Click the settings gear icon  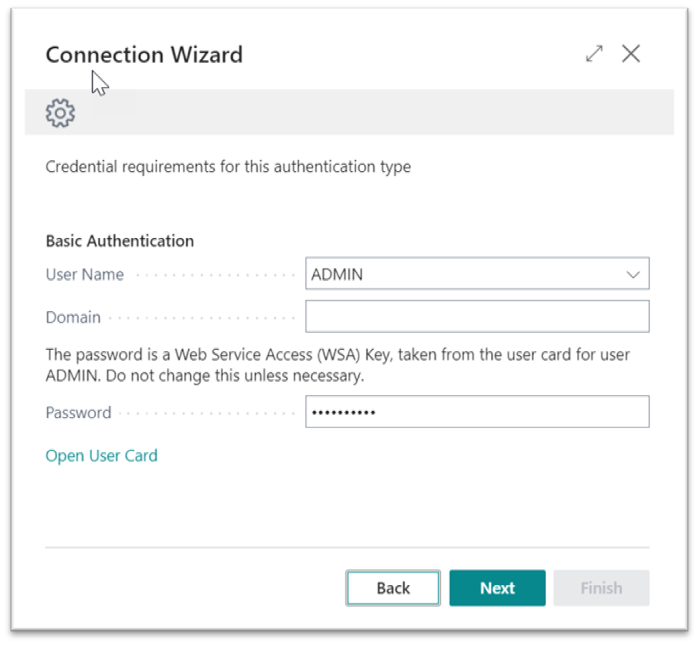[60, 113]
